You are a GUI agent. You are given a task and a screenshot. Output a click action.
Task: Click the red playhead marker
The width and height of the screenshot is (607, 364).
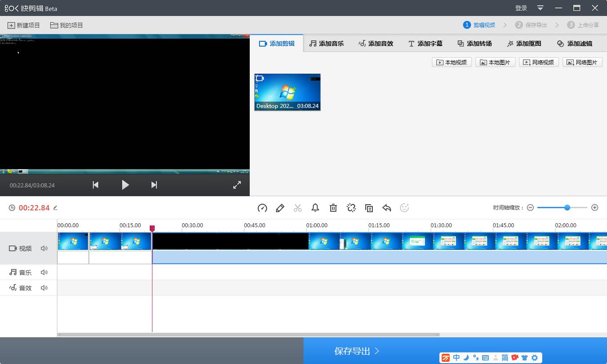152,228
